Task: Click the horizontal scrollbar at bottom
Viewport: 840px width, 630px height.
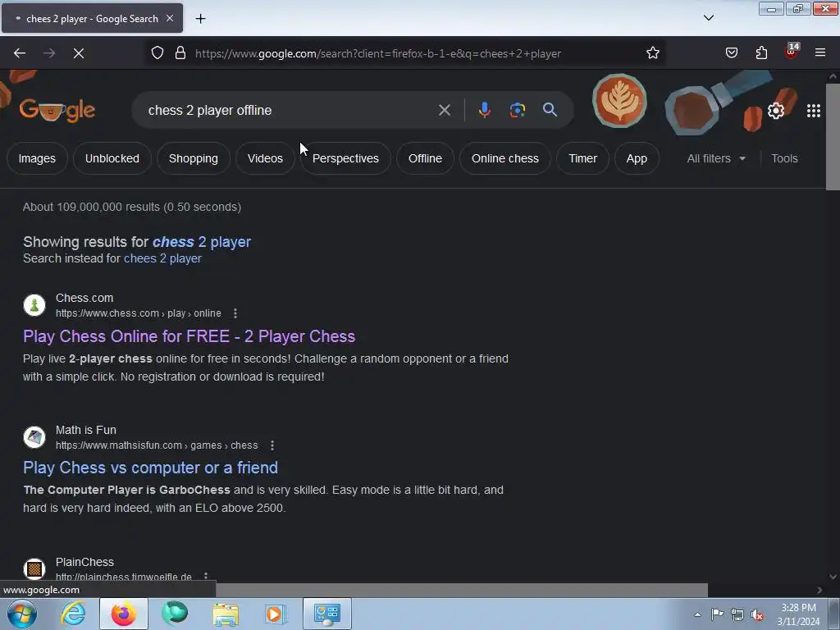Action: pos(462,590)
